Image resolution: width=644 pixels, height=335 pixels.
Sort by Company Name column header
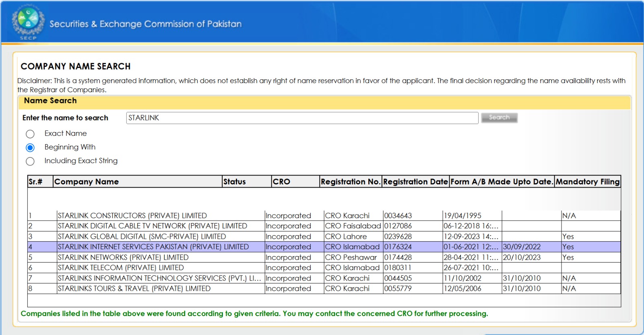pos(138,182)
